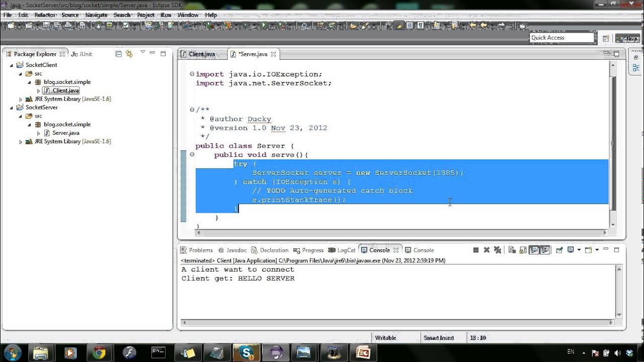
Task: Open the Navigate menu
Action: click(x=96, y=15)
